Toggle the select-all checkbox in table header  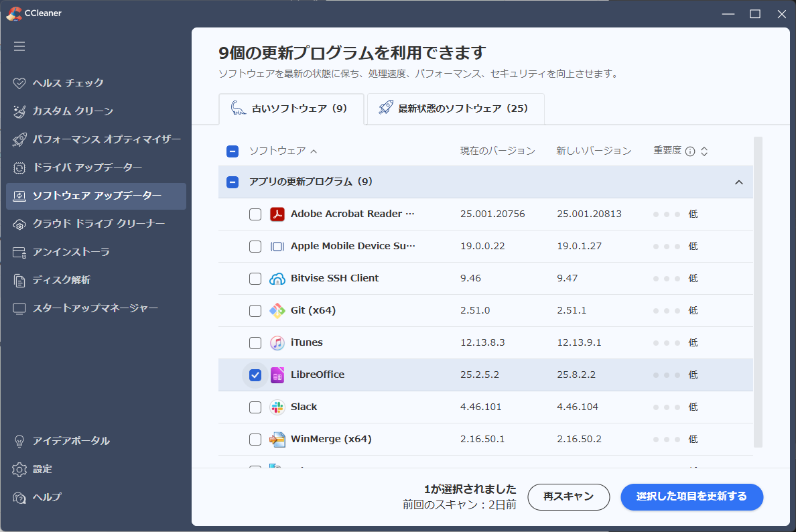click(233, 151)
